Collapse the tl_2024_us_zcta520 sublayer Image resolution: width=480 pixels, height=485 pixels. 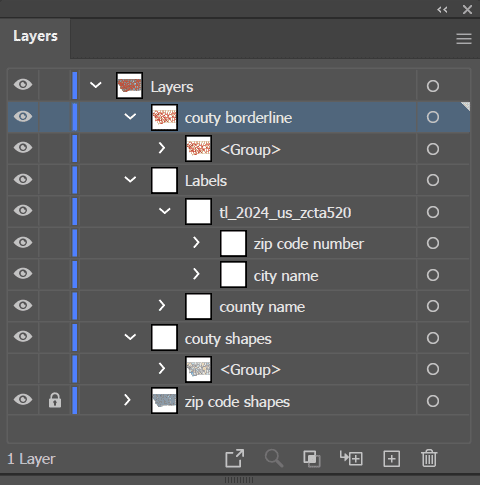point(165,211)
